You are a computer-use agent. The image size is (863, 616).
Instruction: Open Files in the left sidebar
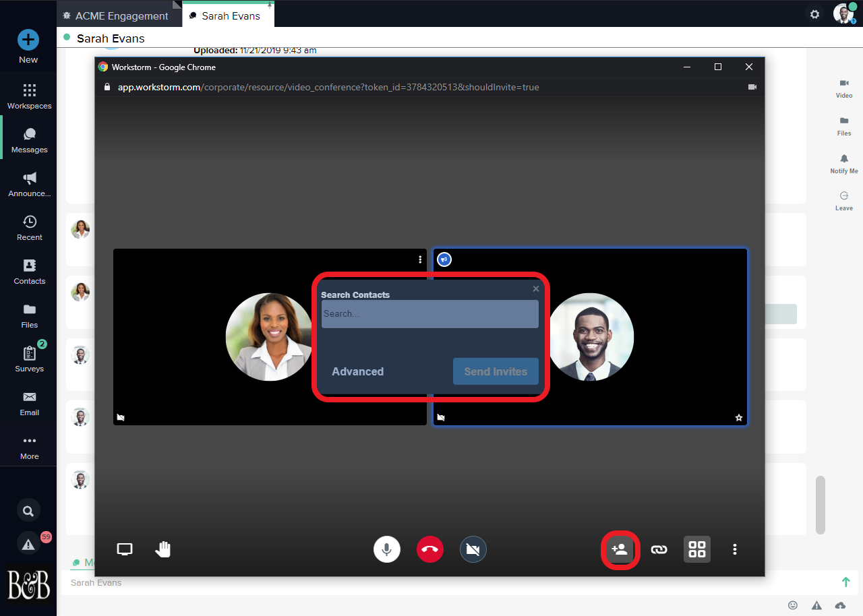(x=29, y=315)
